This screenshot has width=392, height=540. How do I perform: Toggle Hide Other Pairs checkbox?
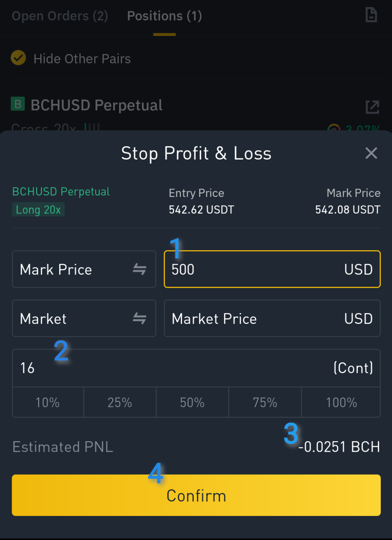tap(18, 58)
